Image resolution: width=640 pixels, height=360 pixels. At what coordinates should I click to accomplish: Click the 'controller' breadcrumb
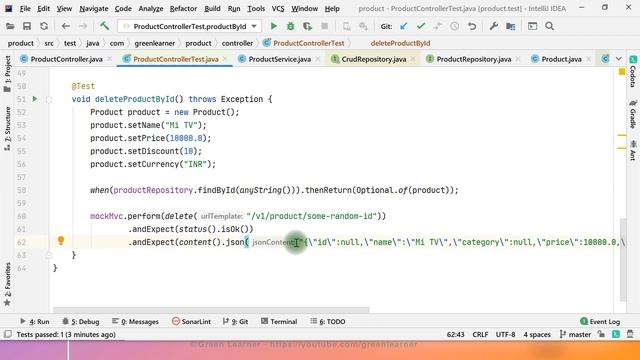tap(237, 43)
